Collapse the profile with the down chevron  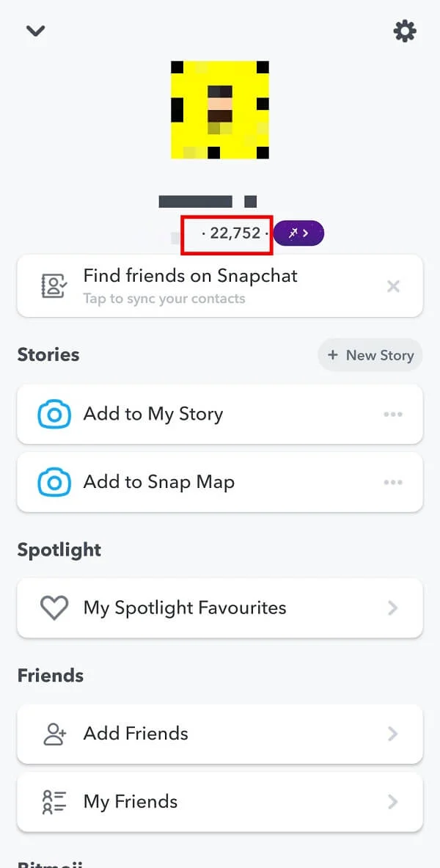(x=34, y=32)
